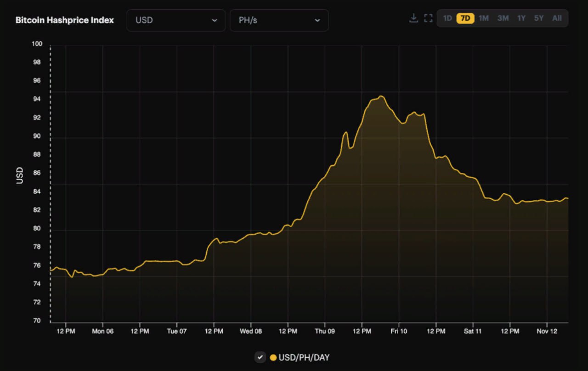Switch to the 3M time range
The height and width of the screenshot is (371, 588).
click(503, 18)
